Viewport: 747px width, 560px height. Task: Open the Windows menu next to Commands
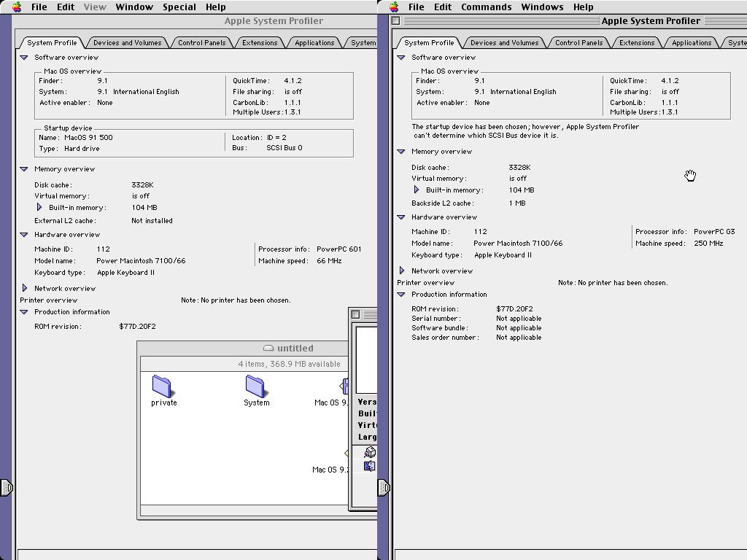tap(542, 7)
